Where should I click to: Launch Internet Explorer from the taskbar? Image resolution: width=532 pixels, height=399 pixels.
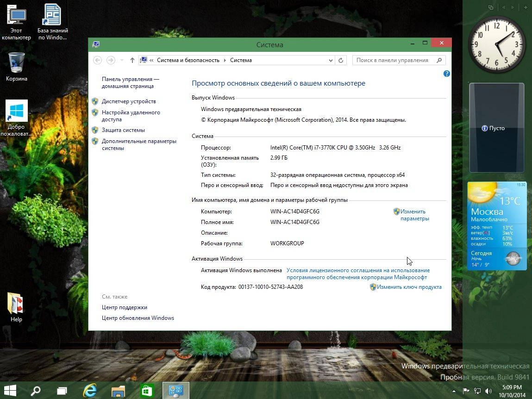(90, 391)
